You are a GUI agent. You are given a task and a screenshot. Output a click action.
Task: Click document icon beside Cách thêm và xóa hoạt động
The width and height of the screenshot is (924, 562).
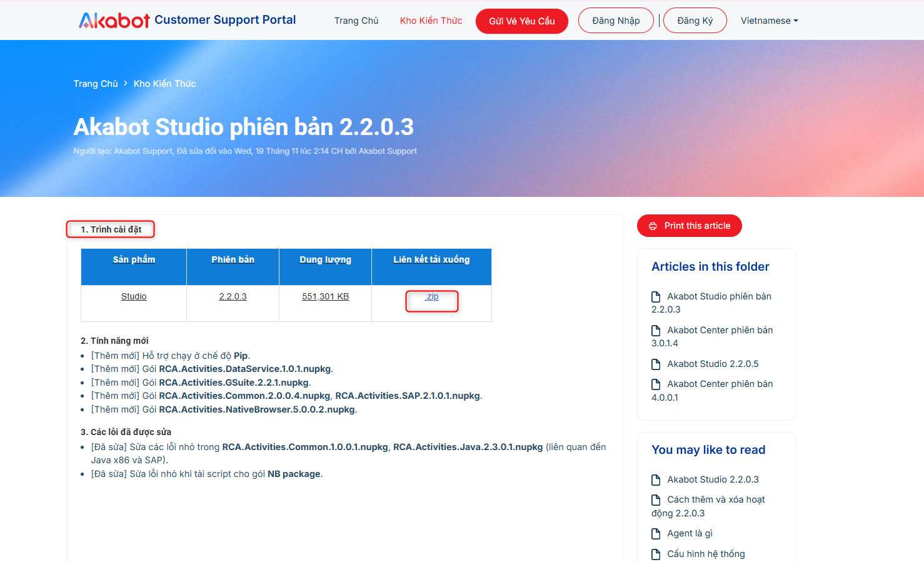[656, 499]
